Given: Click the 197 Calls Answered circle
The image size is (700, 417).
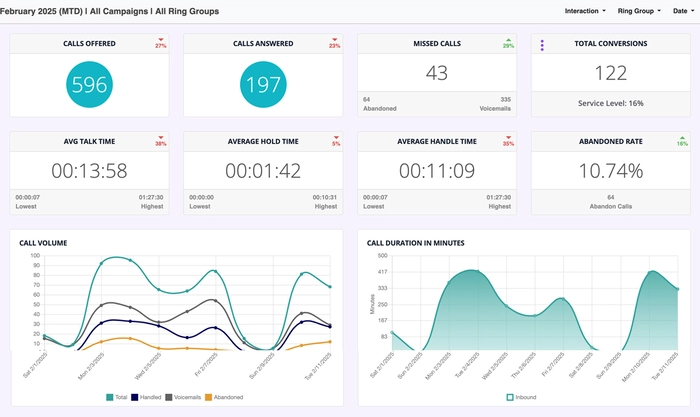Looking at the screenshot, I should tap(263, 84).
